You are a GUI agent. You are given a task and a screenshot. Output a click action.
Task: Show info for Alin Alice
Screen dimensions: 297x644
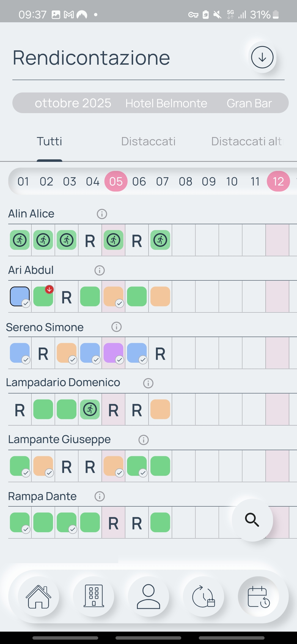point(102,214)
